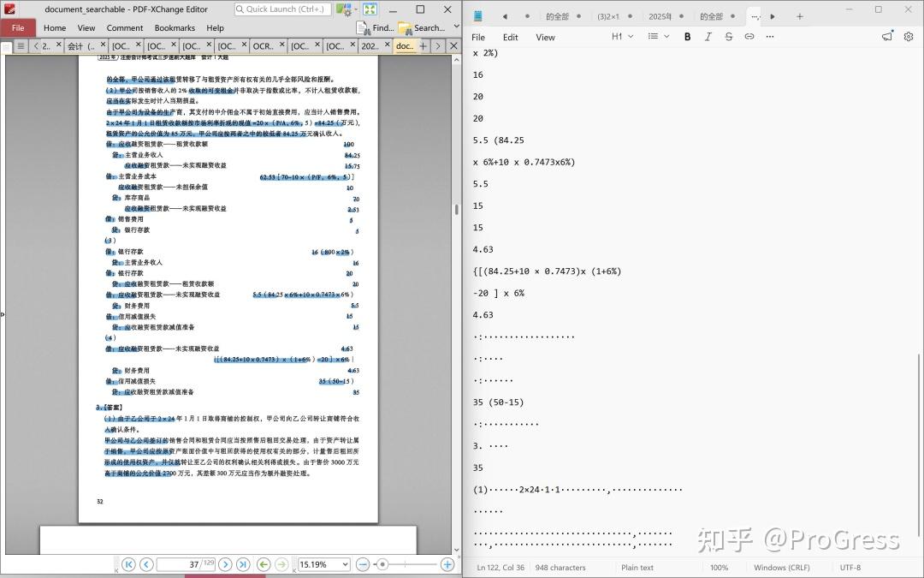Click the 'Plain text' status entry in Notepad

[x=637, y=568]
